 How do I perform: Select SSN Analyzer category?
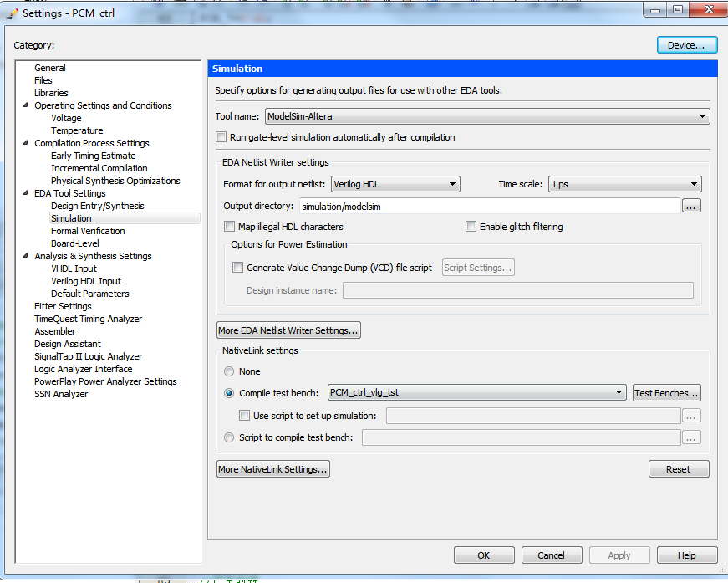pos(61,394)
